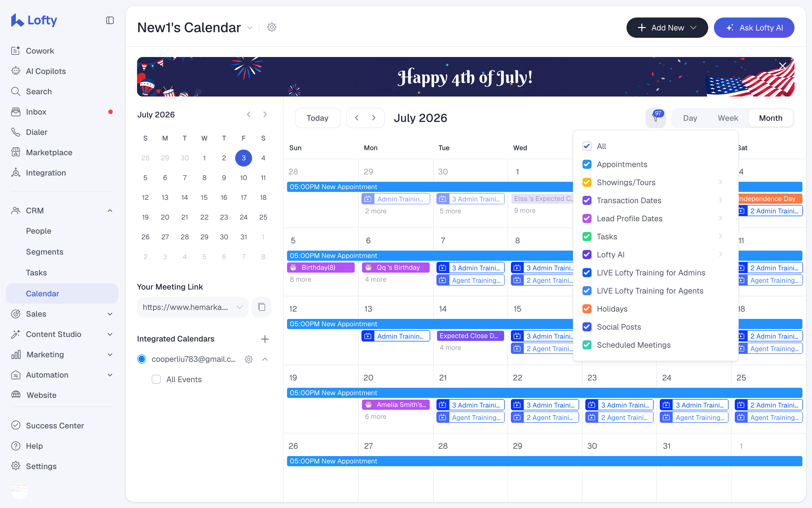Uncheck Lead Profile Dates filter

coord(587,218)
